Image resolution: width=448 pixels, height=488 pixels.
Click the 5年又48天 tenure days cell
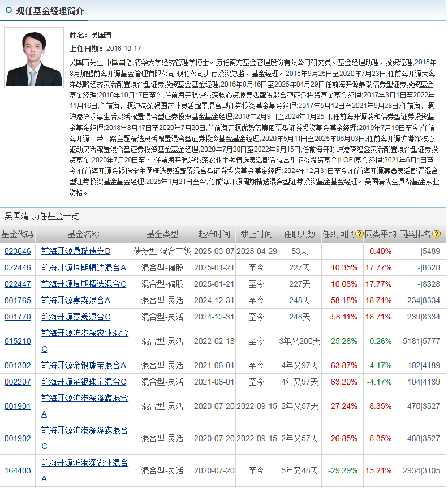point(299,471)
